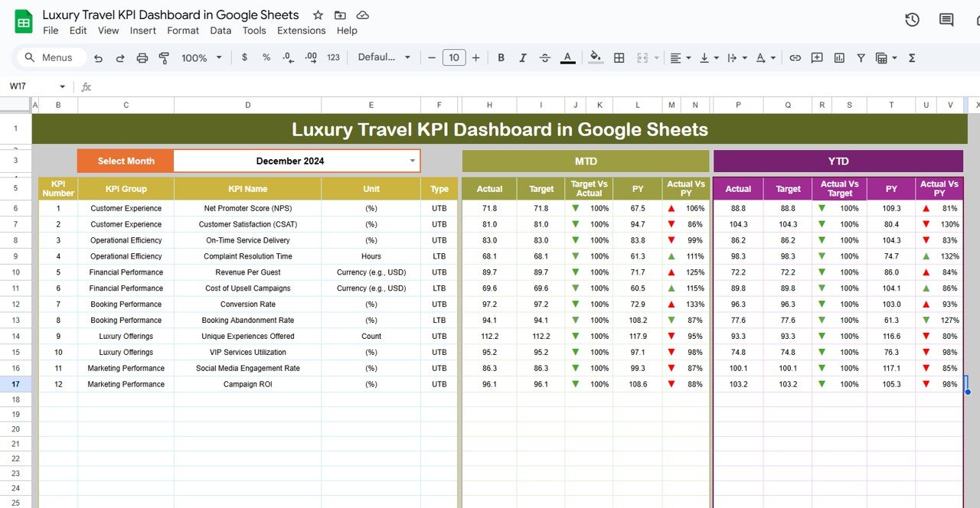The image size is (980, 508).
Task: Increase decimal places
Action: pyautogui.click(x=311, y=57)
